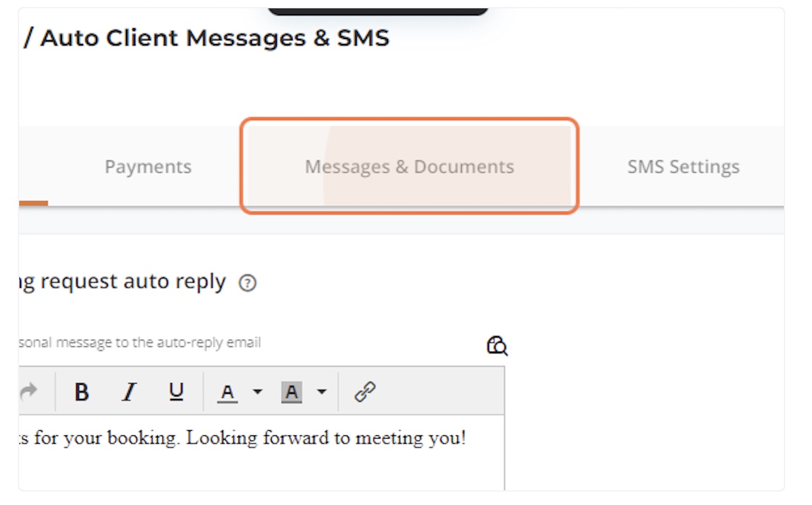Select the partially visible orange-underlined active tab
The width and height of the screenshot is (812, 505).
[32, 167]
